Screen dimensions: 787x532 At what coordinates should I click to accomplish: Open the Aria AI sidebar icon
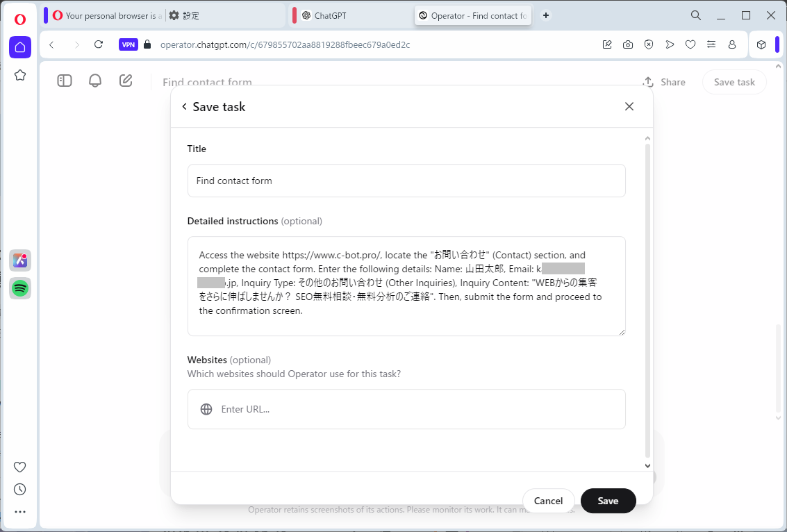[x=20, y=260]
